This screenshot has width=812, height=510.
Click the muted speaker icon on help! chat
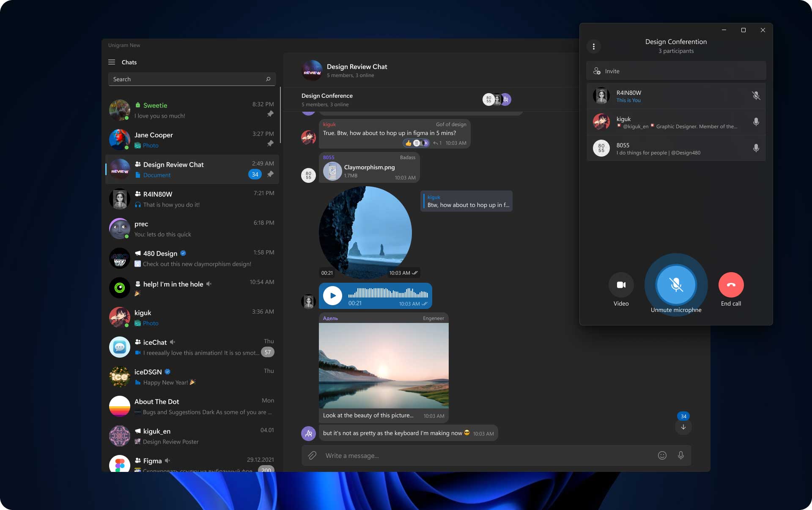coord(208,284)
